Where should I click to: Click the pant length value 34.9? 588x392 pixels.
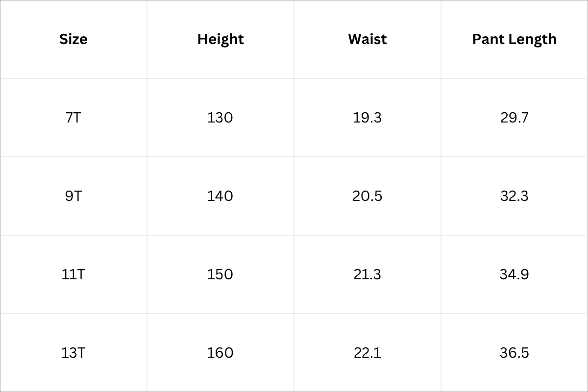pyautogui.click(x=514, y=274)
